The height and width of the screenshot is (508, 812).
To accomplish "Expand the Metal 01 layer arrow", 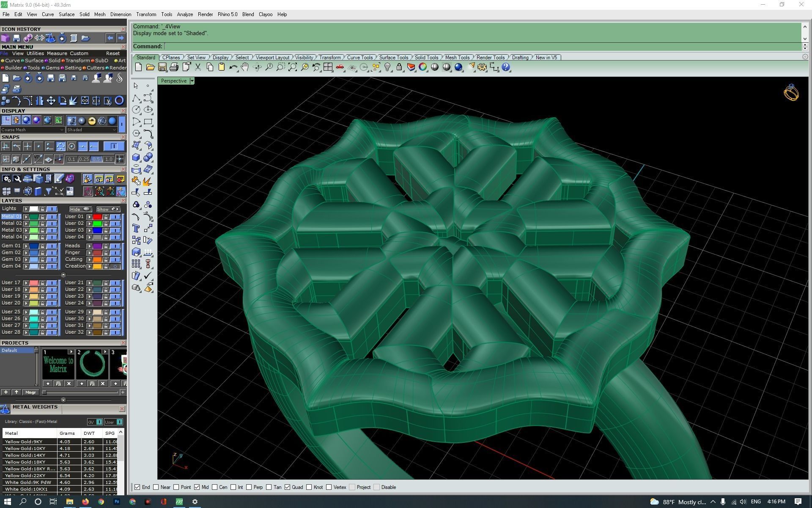I will coord(26,217).
